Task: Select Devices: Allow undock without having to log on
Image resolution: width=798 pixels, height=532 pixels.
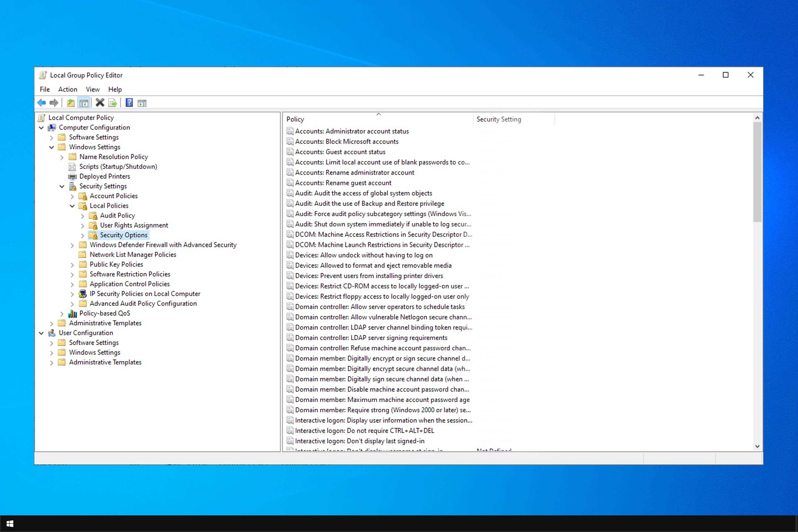Action: (364, 255)
